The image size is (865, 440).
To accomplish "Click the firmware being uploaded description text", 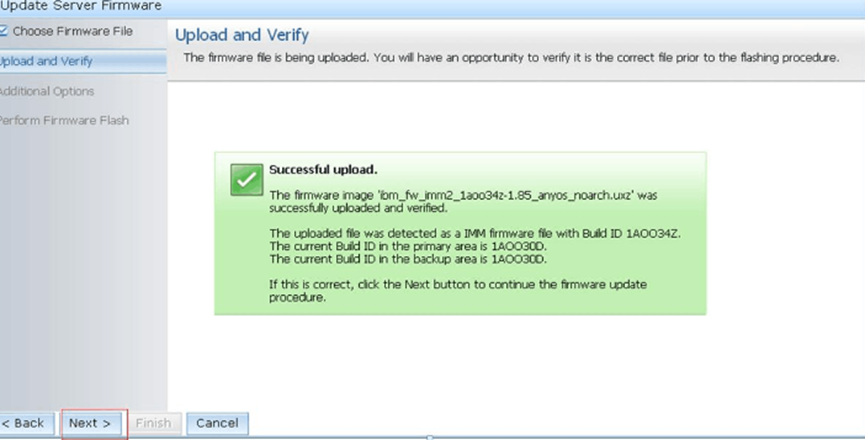I will [511, 57].
